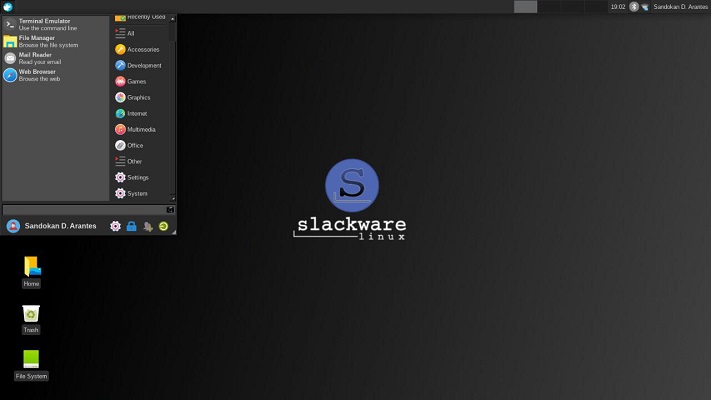Open the Bluetooth tray icon
The width and height of the screenshot is (711, 400).
pyautogui.click(x=634, y=7)
